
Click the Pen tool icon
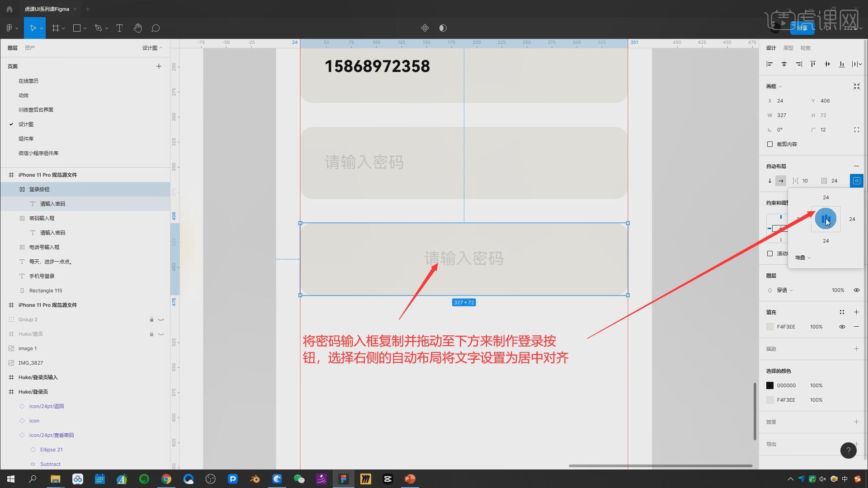[x=98, y=28]
